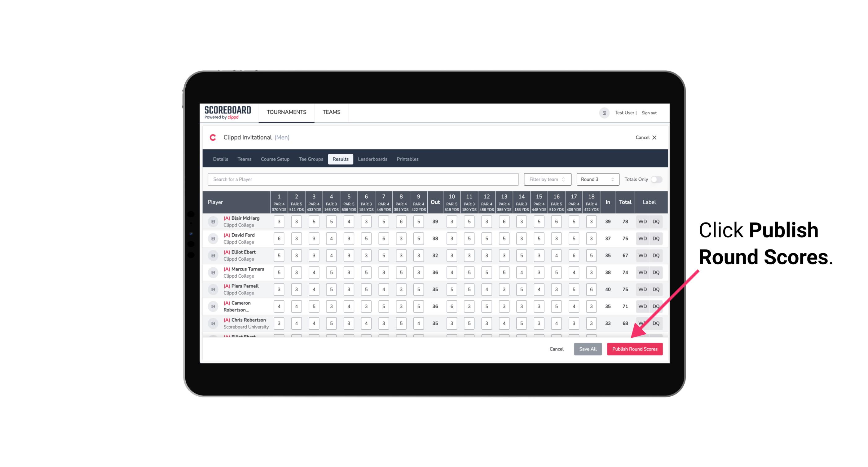The image size is (868, 467).
Task: Click the DQ icon for Marcus Turners
Action: (656, 273)
